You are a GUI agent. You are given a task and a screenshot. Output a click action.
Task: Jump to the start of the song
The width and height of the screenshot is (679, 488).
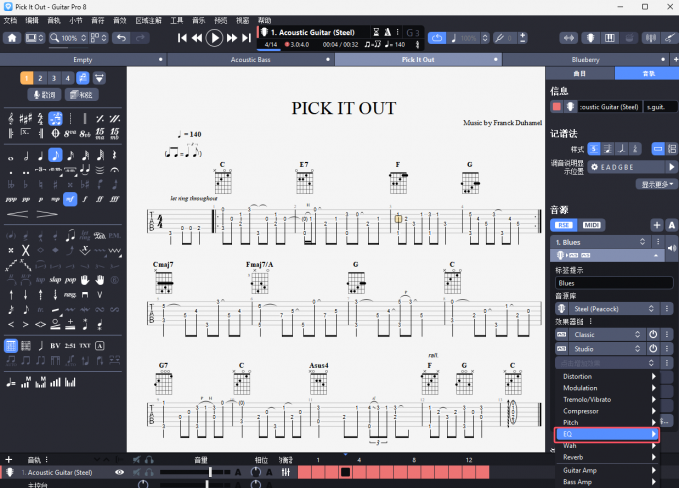point(183,38)
